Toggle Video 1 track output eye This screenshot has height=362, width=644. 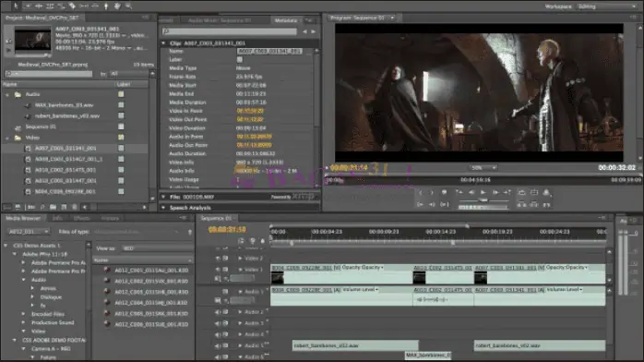[x=218, y=270]
